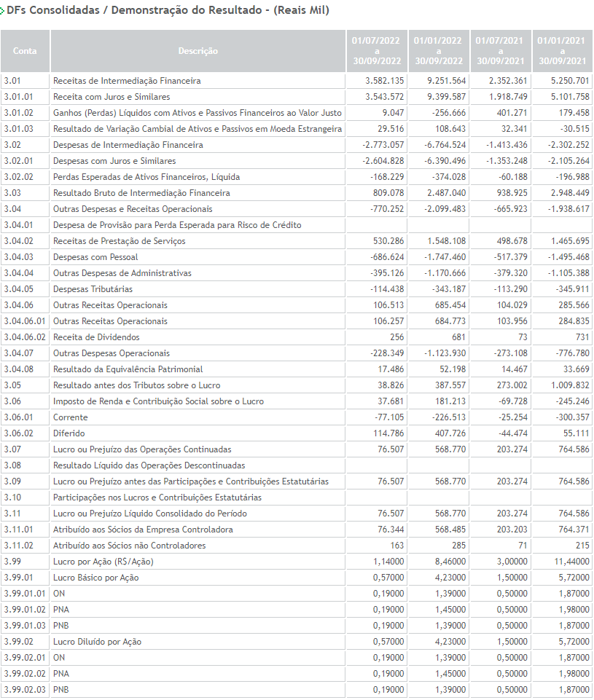Click the value -30.515

click(574, 129)
